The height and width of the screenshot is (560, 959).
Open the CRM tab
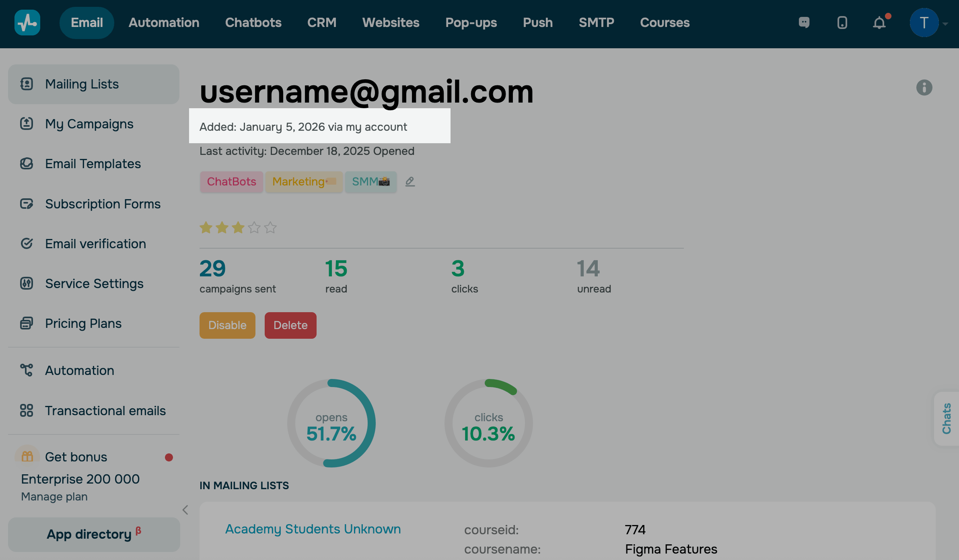(321, 23)
